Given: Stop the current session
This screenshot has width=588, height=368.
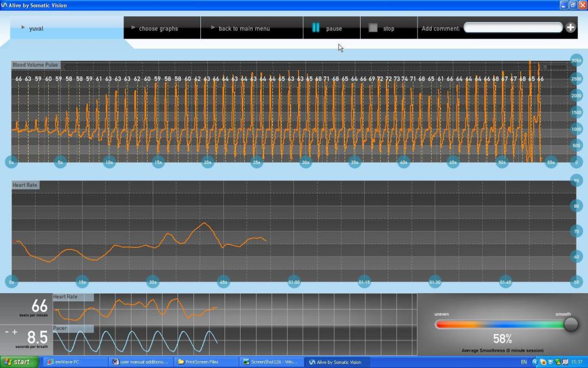Looking at the screenshot, I should click(x=382, y=28).
